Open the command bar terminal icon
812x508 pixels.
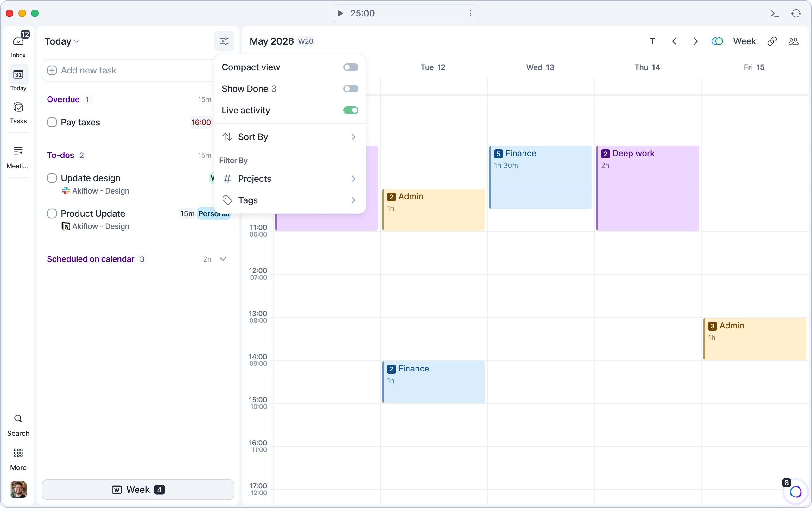(x=774, y=13)
